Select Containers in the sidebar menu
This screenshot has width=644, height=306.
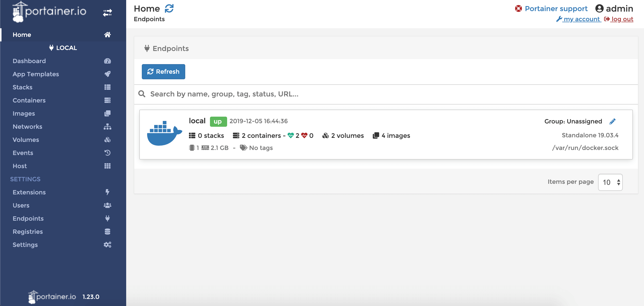tap(29, 100)
